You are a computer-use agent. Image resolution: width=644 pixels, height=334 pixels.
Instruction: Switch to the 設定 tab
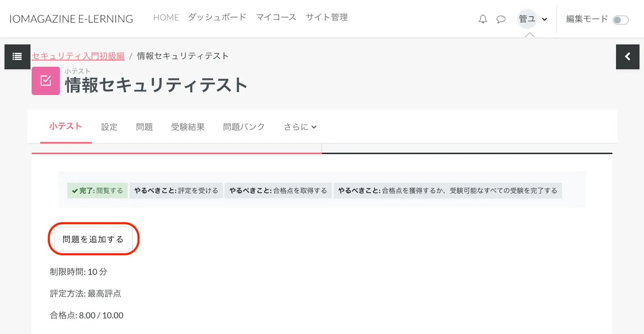click(109, 127)
